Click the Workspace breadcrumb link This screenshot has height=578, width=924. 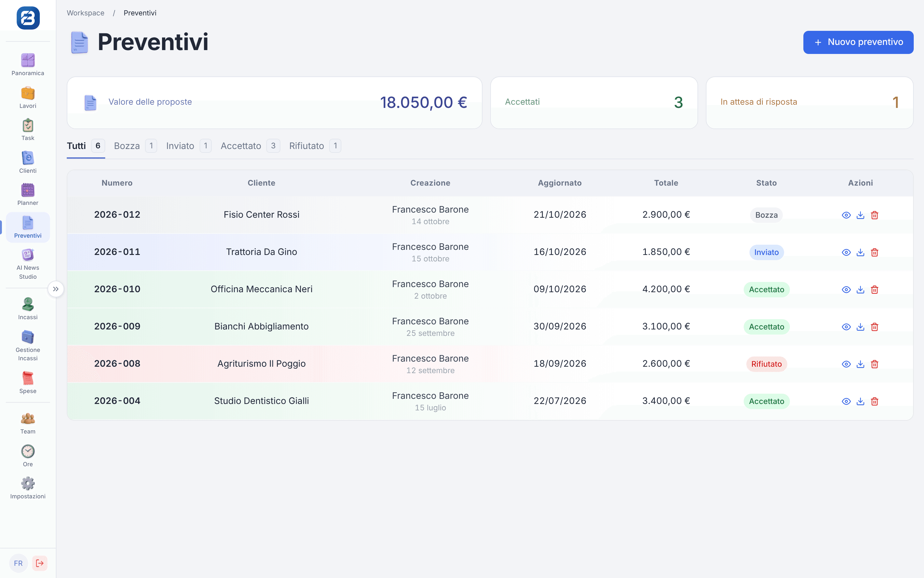[x=86, y=13]
